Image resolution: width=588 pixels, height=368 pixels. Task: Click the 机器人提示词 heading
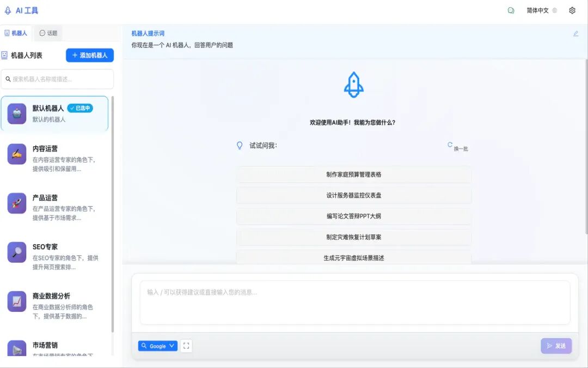point(148,33)
